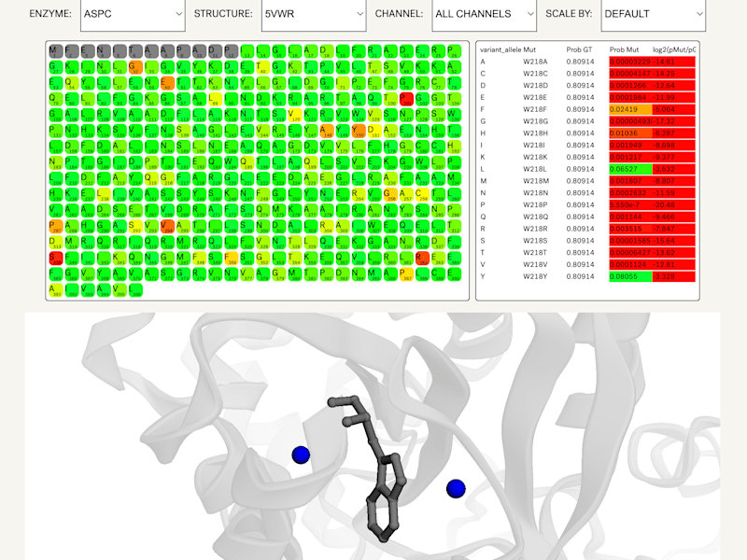Click the W218G mutation entry
Image resolution: width=747 pixels, height=560 pixels.
tap(535, 121)
